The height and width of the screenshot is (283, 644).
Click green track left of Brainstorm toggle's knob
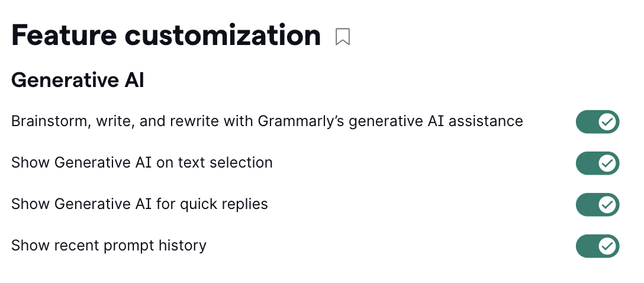coord(587,122)
